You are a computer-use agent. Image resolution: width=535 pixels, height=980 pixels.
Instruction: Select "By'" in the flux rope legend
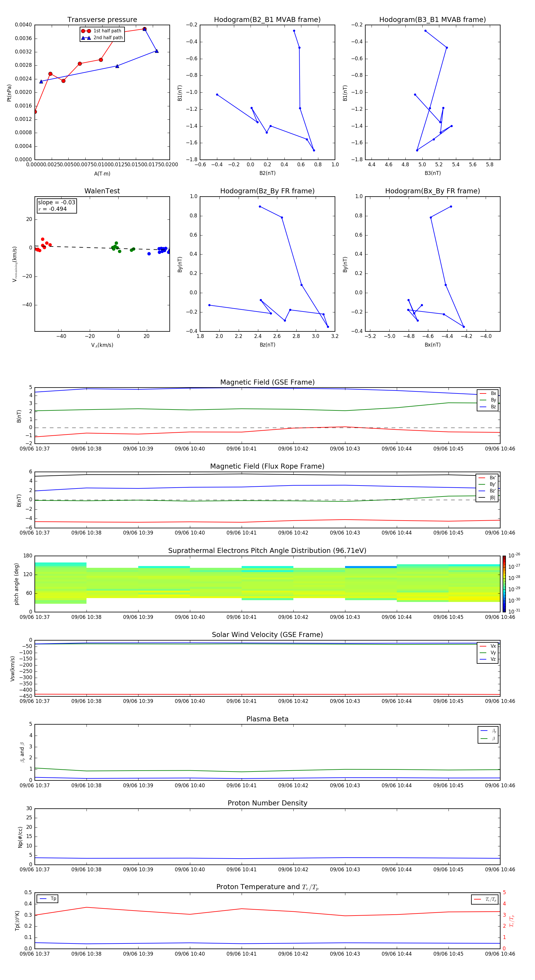coord(487,484)
